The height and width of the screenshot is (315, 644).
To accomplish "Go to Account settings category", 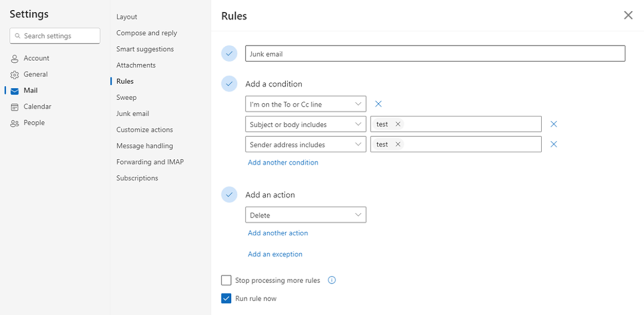I will (36, 58).
